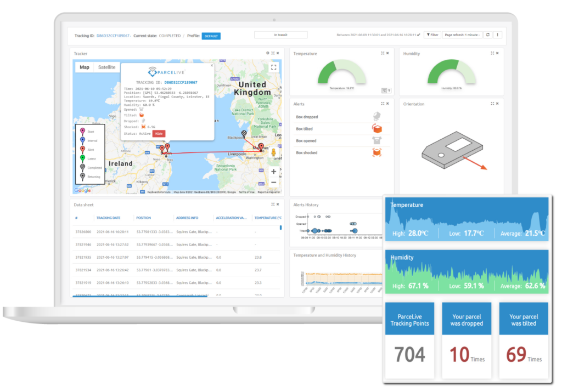Switch map to Satellite view
Screen dimensions: 562x392
[x=106, y=67]
